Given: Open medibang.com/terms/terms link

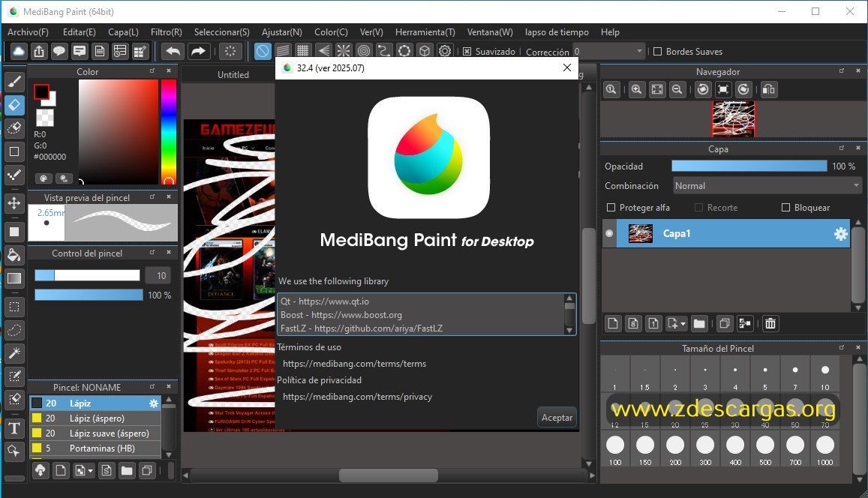Looking at the screenshot, I should (x=354, y=364).
